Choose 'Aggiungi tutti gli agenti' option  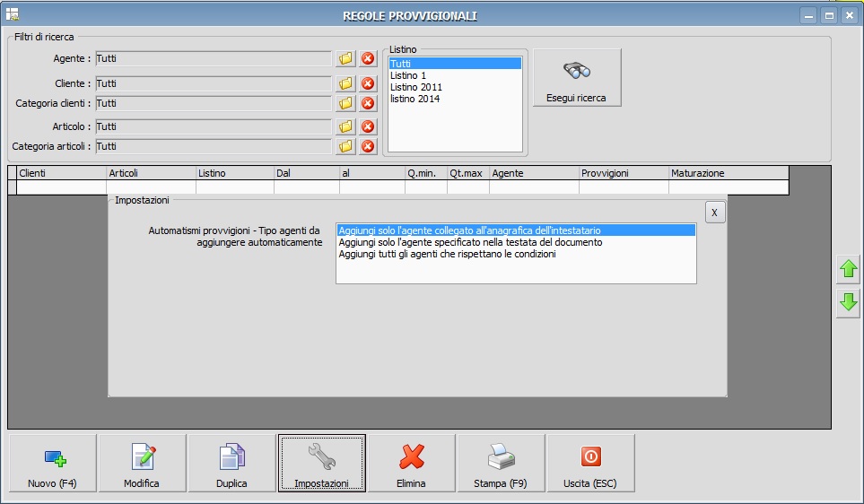516,254
